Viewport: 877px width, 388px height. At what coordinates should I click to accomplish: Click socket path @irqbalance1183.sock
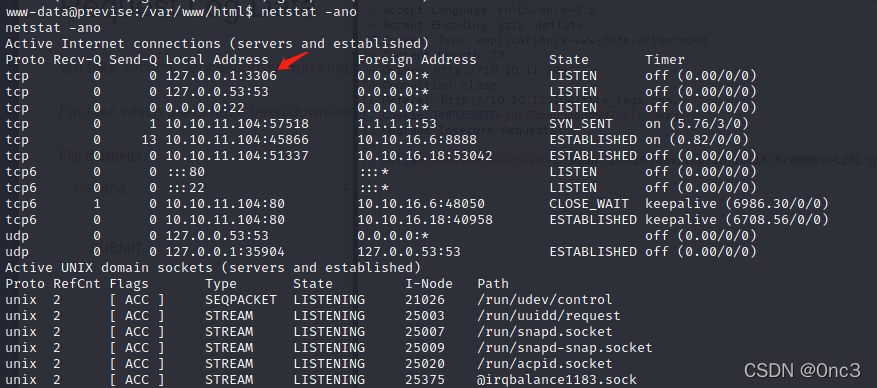557,380
